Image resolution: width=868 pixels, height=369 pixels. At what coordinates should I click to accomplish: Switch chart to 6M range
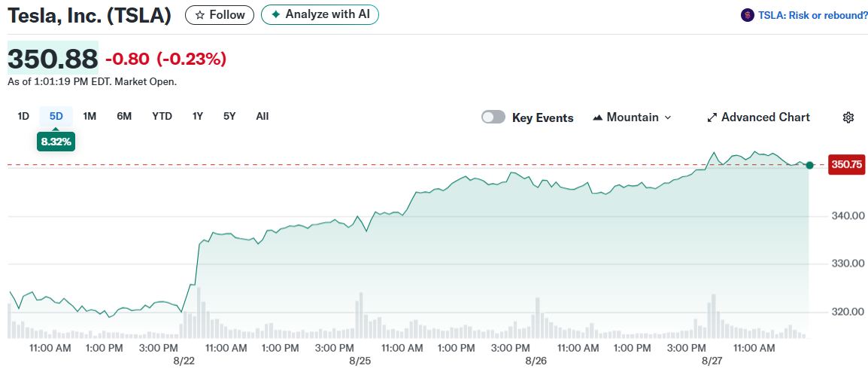coord(124,117)
